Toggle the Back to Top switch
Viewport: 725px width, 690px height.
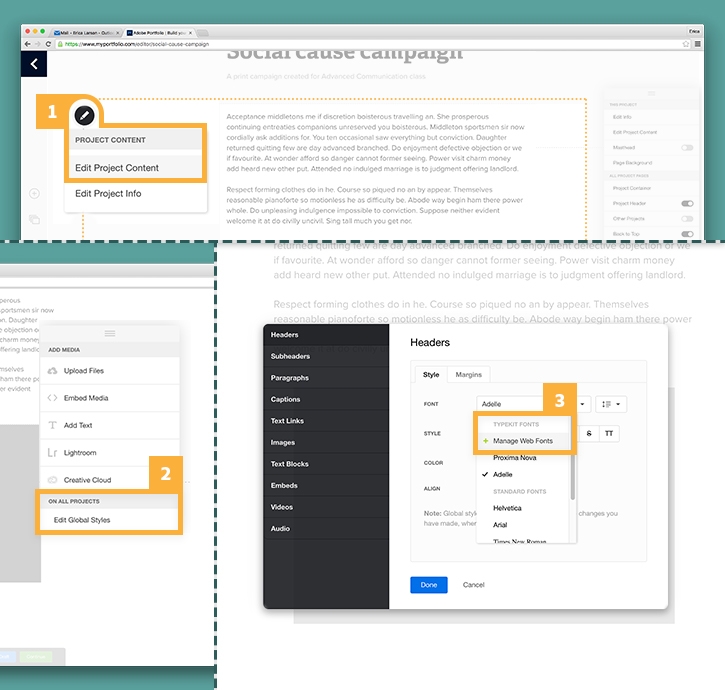tap(687, 234)
